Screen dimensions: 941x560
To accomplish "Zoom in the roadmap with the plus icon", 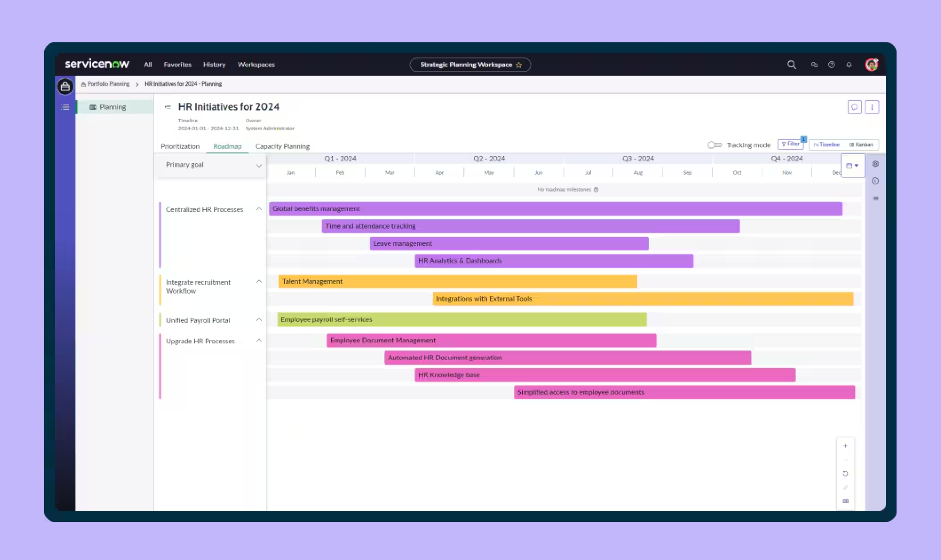I will click(845, 446).
